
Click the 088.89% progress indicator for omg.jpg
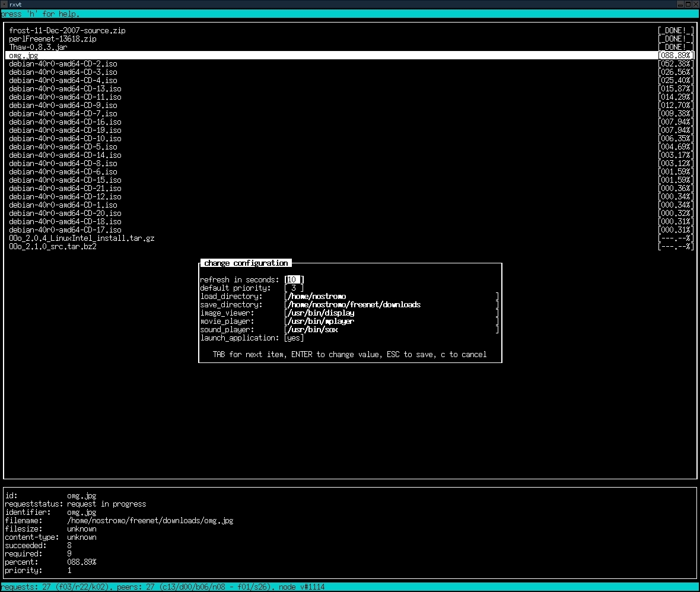(676, 55)
